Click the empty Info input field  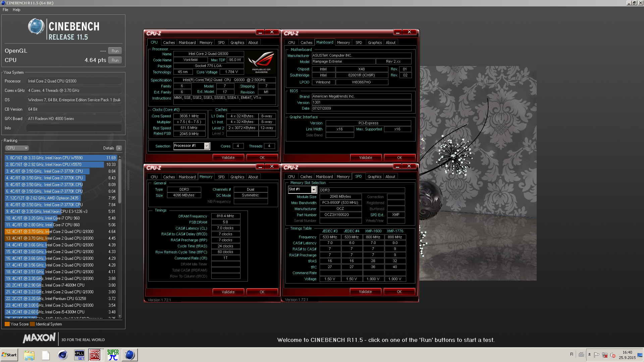point(74,128)
